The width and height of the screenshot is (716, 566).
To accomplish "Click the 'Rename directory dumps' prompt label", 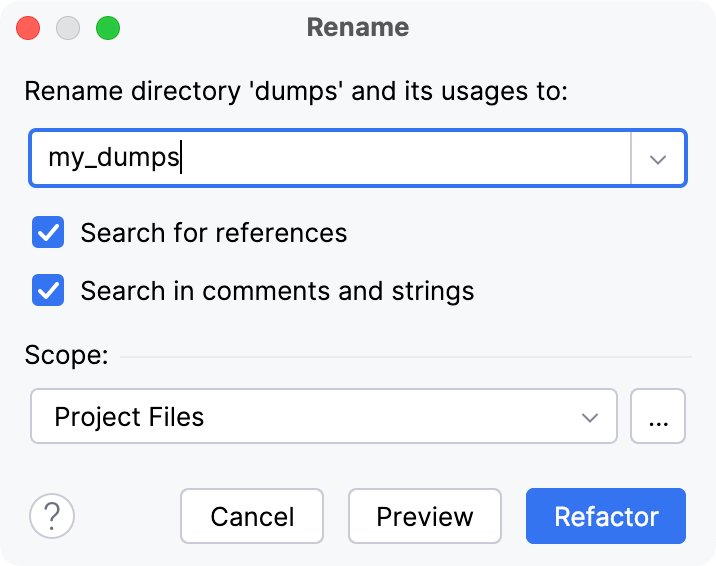I will pyautogui.click(x=296, y=92).
